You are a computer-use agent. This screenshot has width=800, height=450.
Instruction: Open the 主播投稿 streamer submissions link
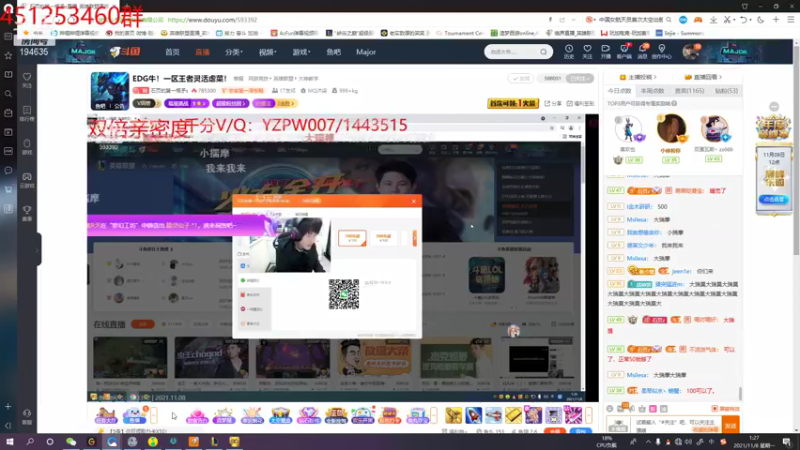coord(638,77)
